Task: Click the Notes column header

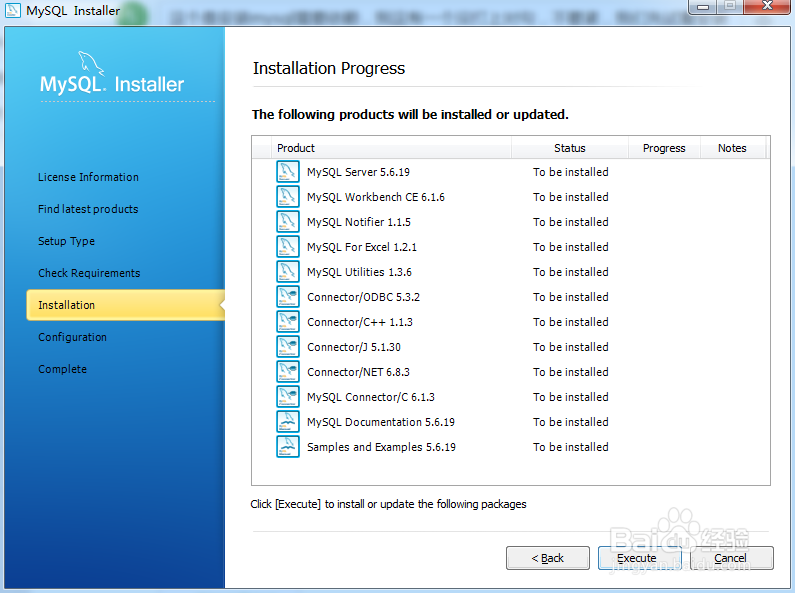Action: (x=732, y=148)
